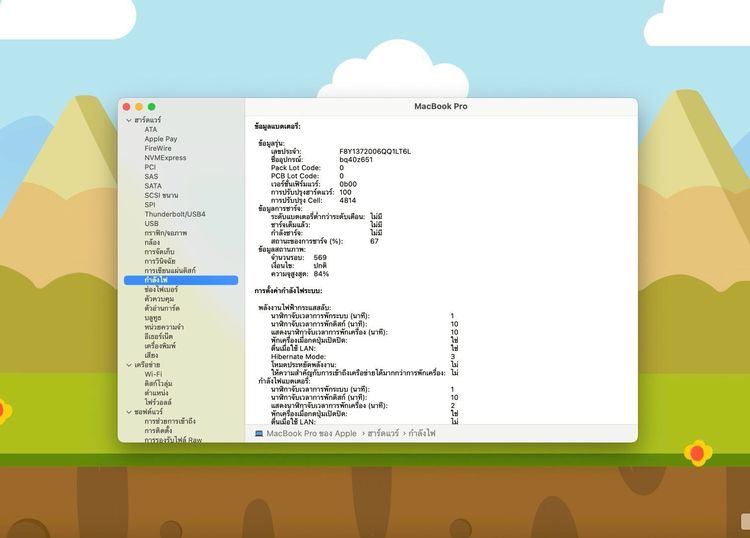Show the USB hardware information

(151, 223)
